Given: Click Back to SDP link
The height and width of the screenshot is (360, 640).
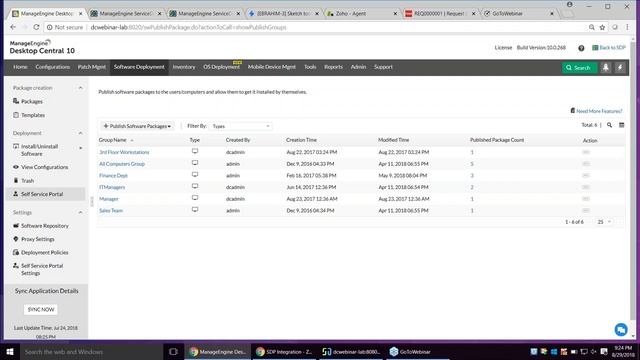Looking at the screenshot, I should (609, 48).
